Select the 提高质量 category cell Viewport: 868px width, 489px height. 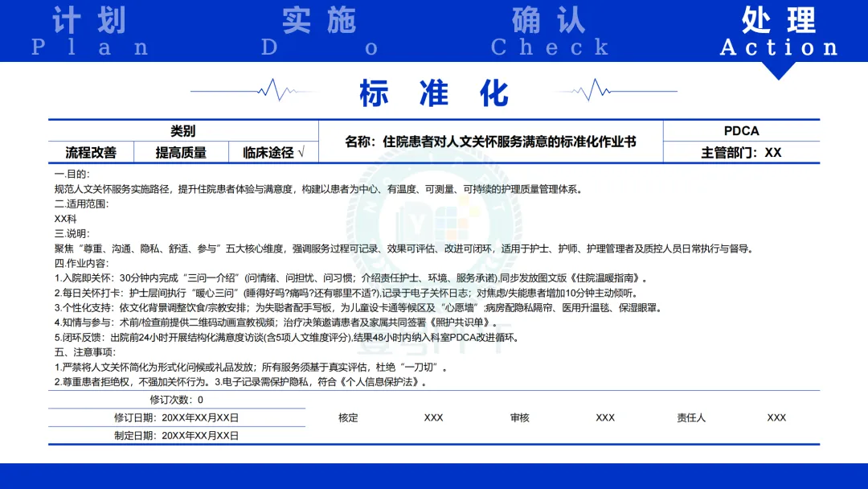tap(181, 152)
